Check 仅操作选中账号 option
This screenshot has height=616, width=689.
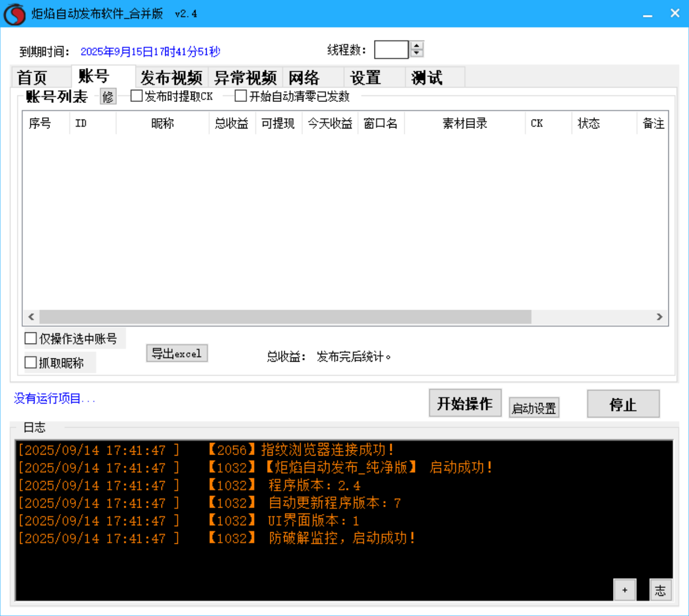click(x=31, y=339)
